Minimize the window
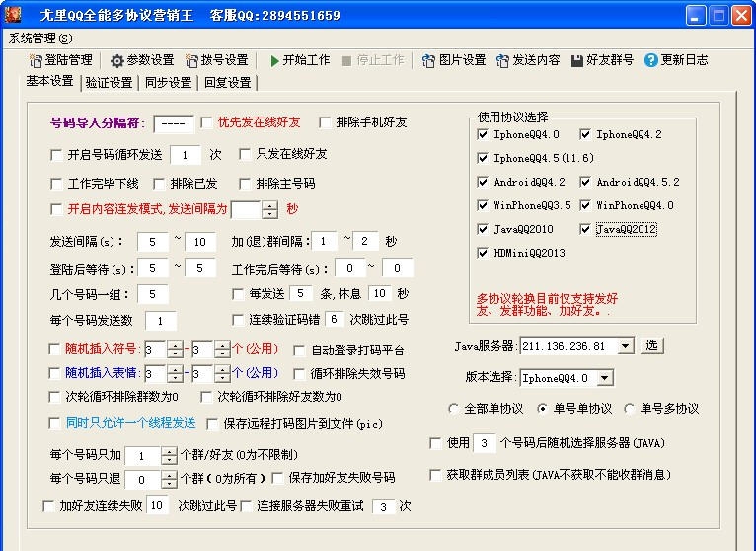Screen dimensions: 756x551 (x=695, y=15)
